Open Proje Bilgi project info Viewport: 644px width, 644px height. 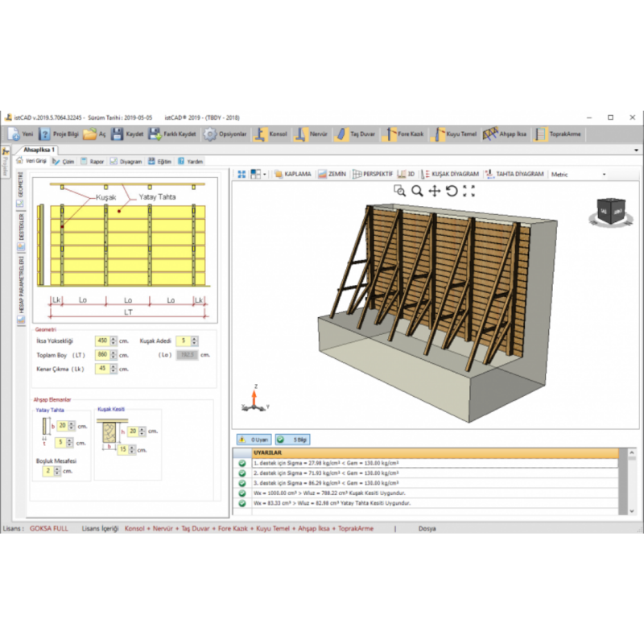tap(59, 134)
